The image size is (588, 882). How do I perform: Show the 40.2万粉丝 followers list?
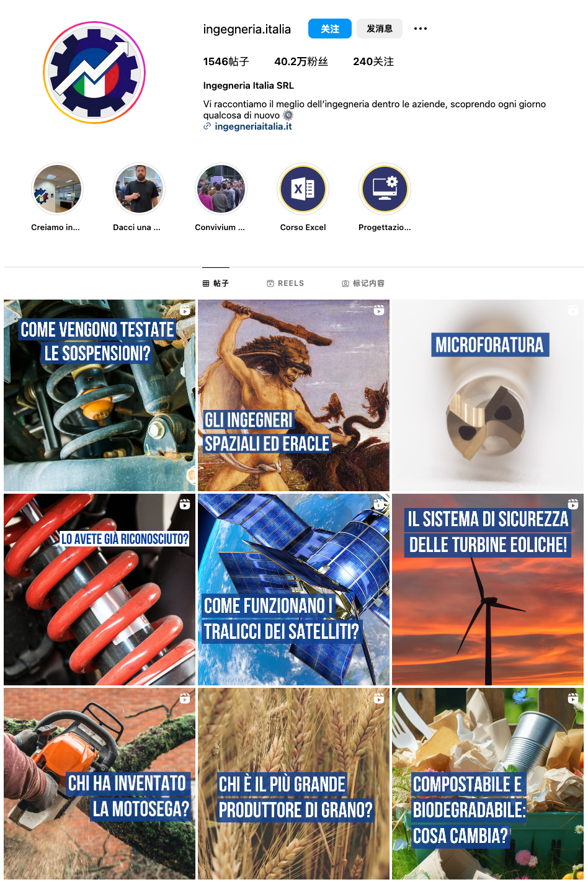[301, 61]
